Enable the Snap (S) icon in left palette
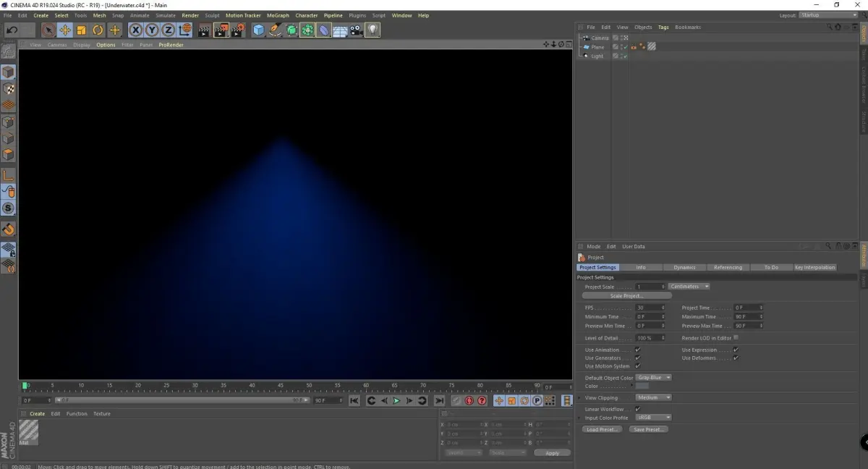 [8, 208]
